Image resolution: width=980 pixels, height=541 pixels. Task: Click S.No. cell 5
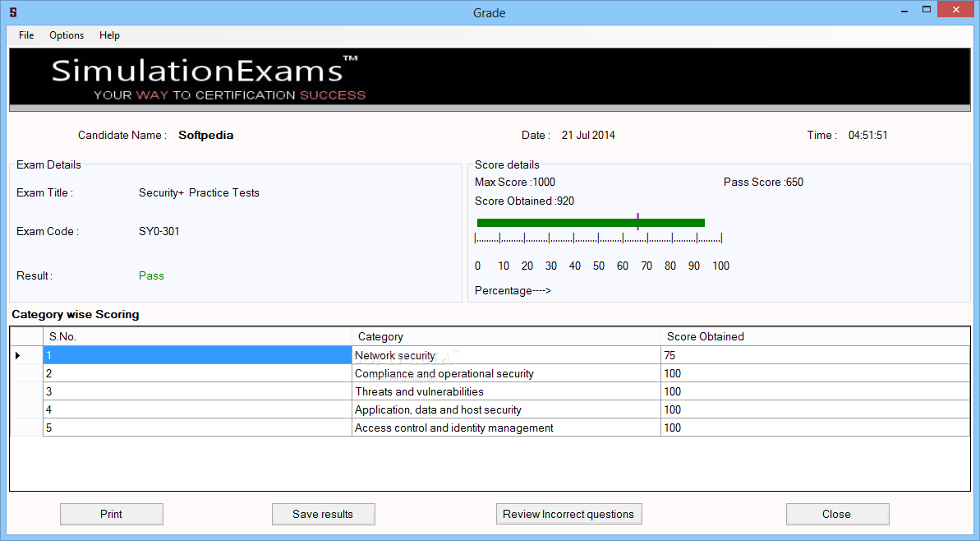pyautogui.click(x=197, y=428)
